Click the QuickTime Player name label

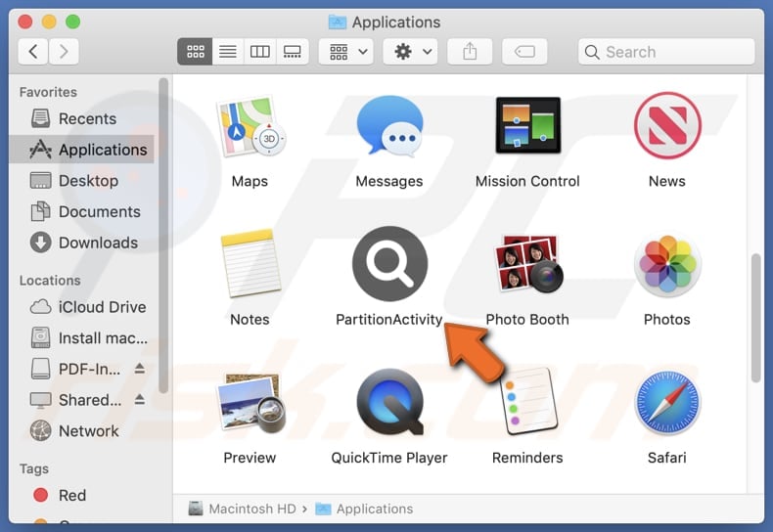(x=389, y=458)
